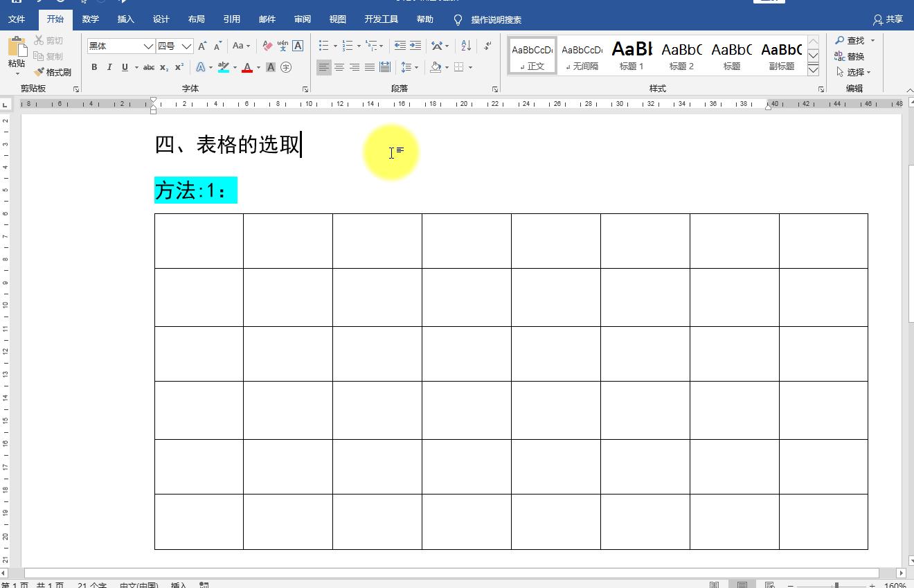Expand the 字体 group dialog launcher

305,89
